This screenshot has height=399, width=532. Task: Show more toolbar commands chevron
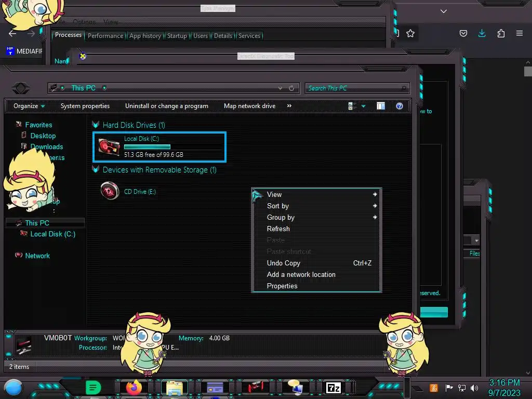[289, 106]
